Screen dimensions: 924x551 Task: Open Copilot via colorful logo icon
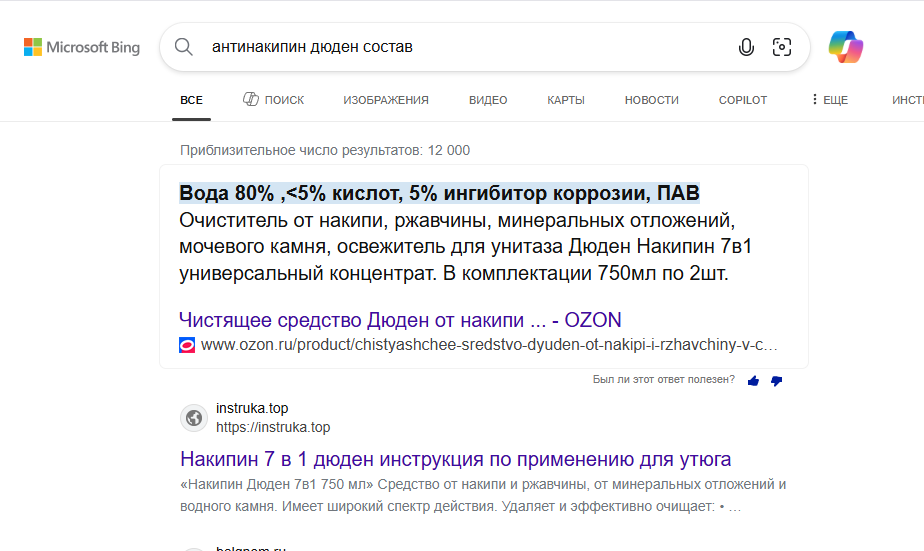845,47
